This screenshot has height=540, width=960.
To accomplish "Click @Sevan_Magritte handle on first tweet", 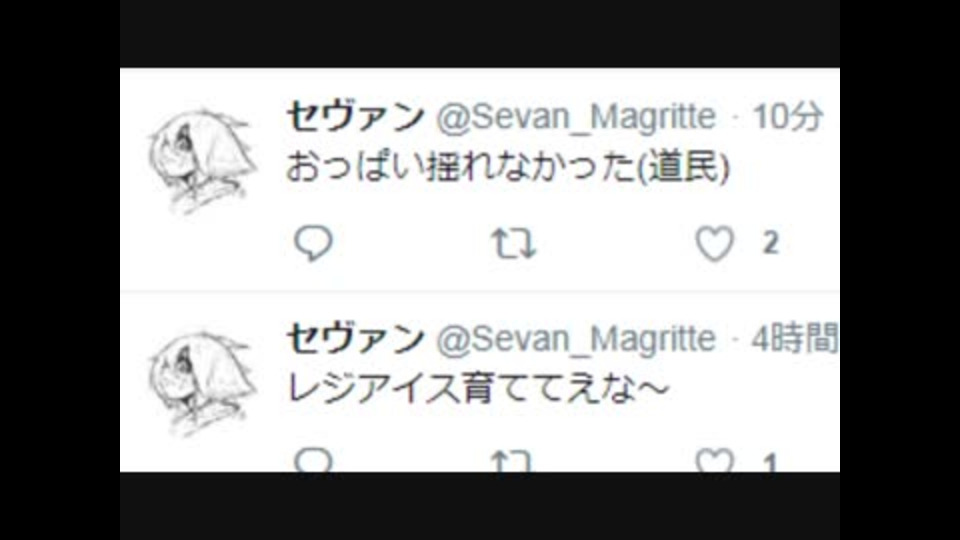I will coord(576,117).
